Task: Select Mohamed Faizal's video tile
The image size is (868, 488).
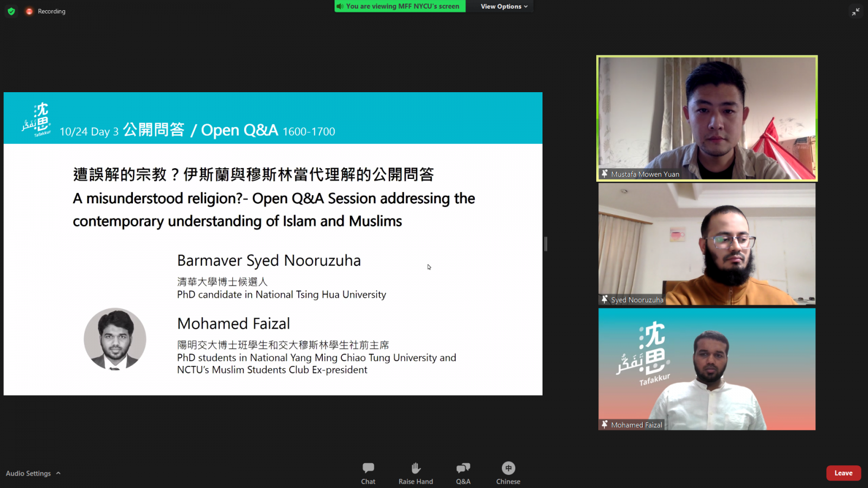Action: click(x=707, y=369)
